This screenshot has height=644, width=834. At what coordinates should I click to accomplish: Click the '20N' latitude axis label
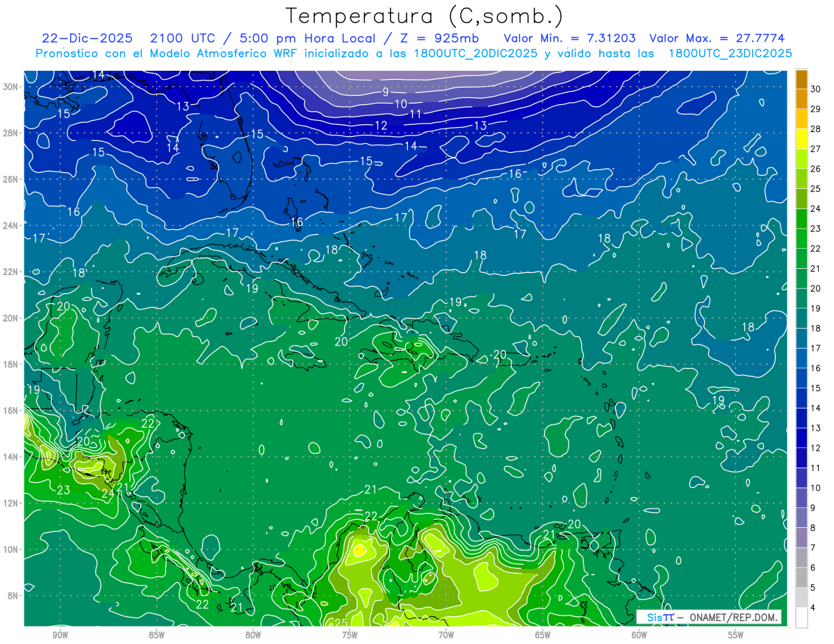11,317
